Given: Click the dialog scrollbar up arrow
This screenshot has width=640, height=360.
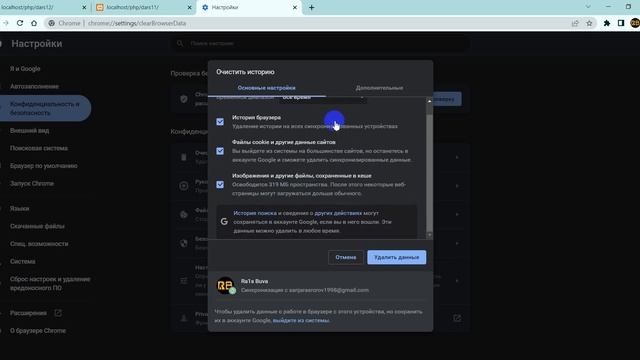Looking at the screenshot, I should click(429, 101).
